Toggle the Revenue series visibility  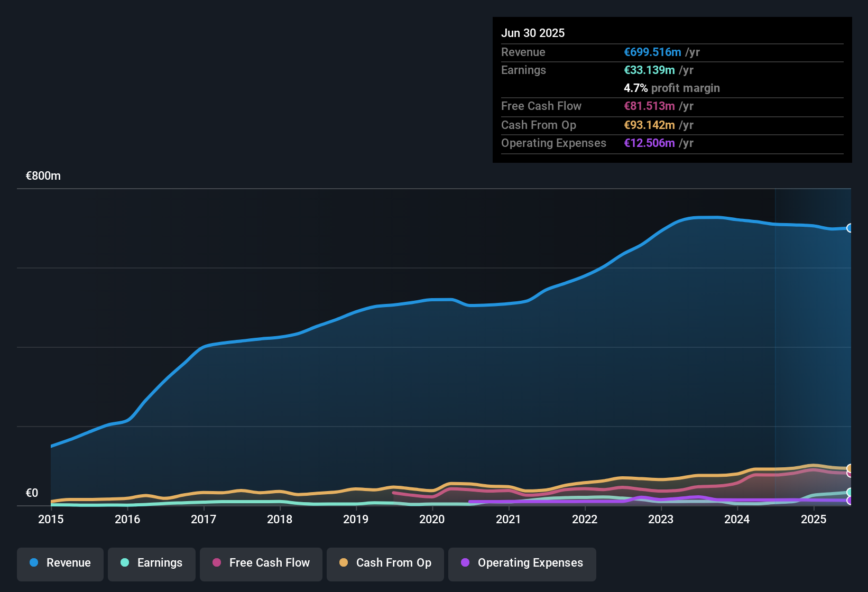point(60,564)
